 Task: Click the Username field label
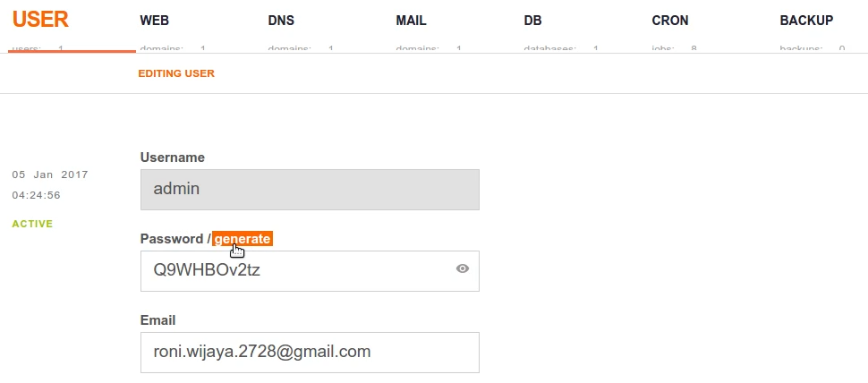tap(173, 157)
